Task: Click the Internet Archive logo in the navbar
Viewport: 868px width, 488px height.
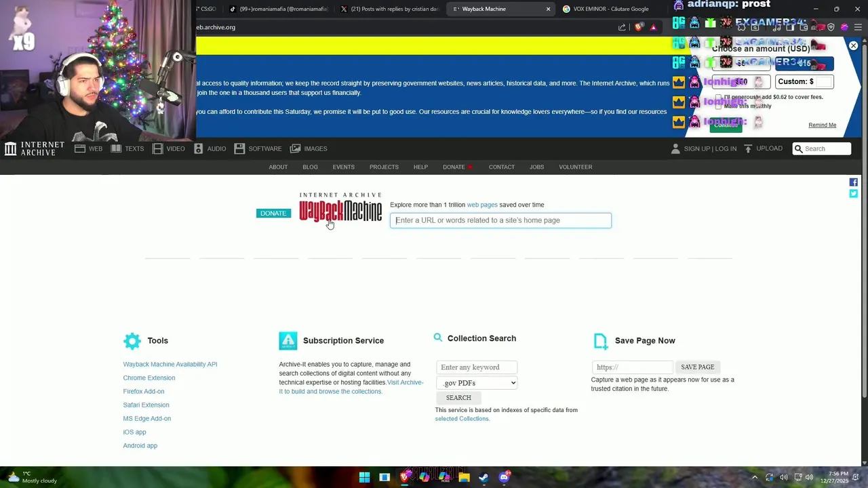Action: 34,148
